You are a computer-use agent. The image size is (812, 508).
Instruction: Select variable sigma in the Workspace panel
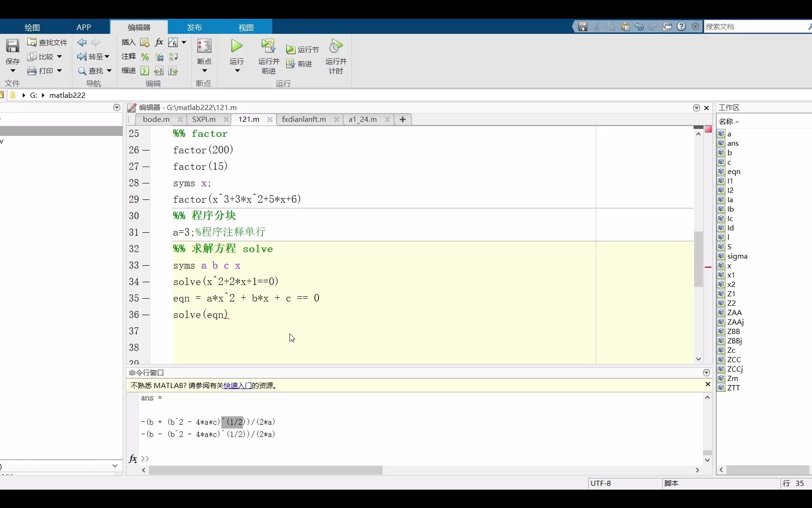[x=738, y=256]
